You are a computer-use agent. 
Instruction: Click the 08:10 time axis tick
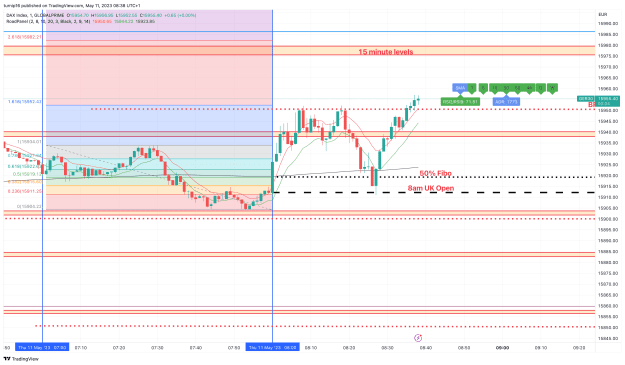[311, 348]
